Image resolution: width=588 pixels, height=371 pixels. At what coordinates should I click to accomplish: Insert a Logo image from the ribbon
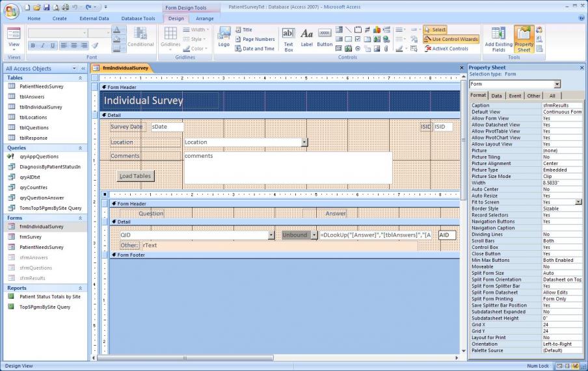224,37
